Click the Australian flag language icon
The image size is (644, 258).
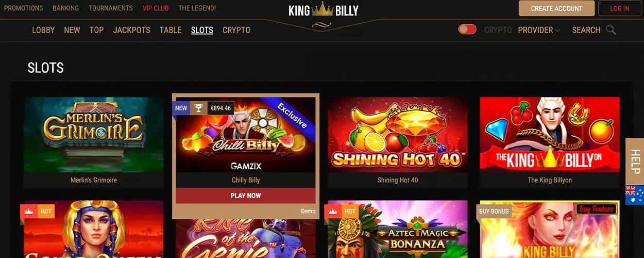pos(634,195)
